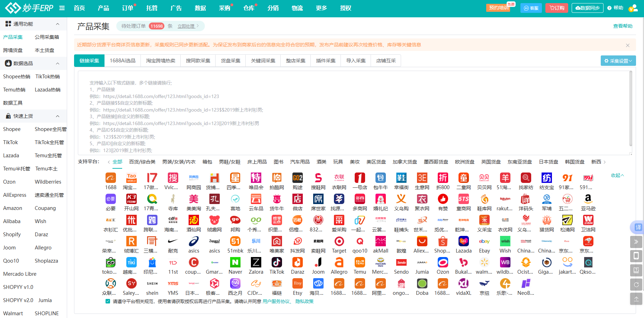The image size is (644, 318).
Task: Open 跨境货盘 in the sidebar
Action: pos(13,50)
